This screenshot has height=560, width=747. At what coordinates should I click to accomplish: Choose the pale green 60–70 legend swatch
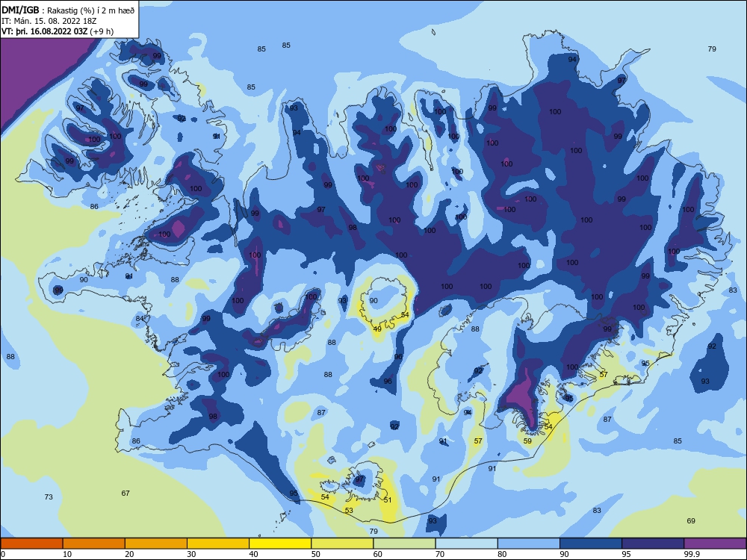click(x=404, y=544)
